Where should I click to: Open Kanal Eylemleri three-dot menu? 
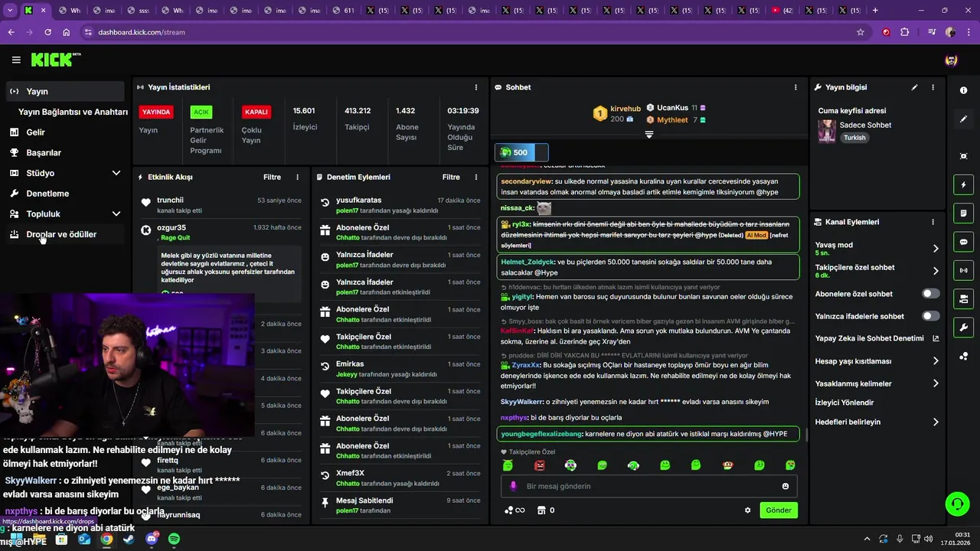pos(933,222)
